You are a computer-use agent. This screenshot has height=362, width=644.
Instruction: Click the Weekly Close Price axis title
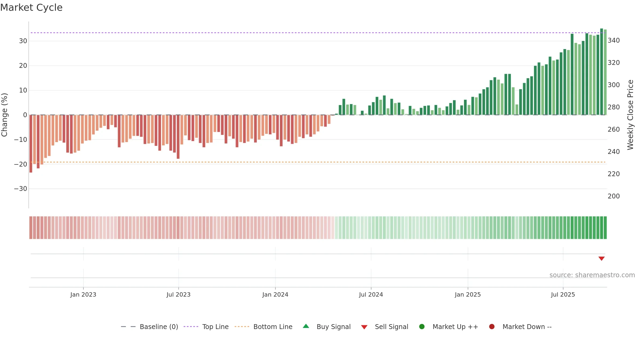tap(630, 115)
